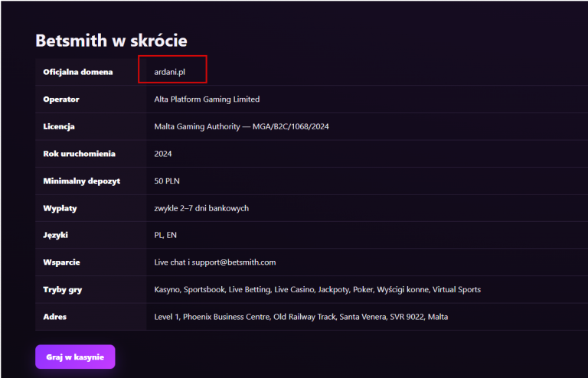Click the Rok uruchomienia label

click(x=79, y=154)
